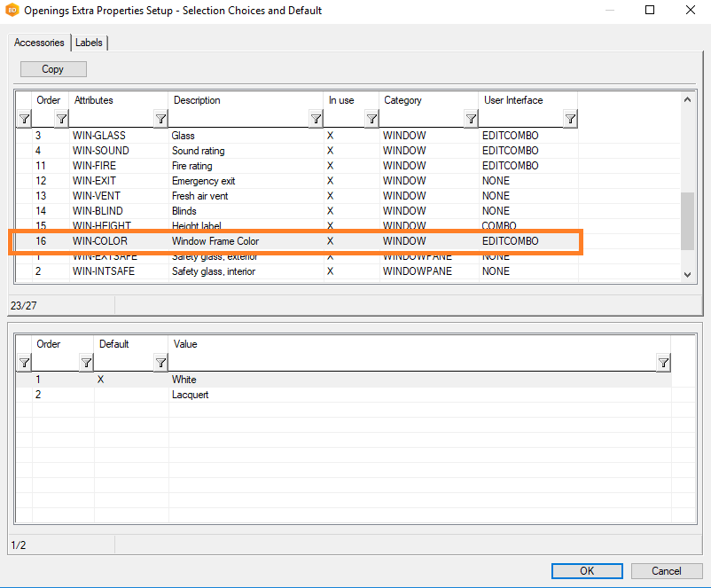Click the filter icon under the Description column
The height and width of the screenshot is (588, 711).
pos(316,119)
